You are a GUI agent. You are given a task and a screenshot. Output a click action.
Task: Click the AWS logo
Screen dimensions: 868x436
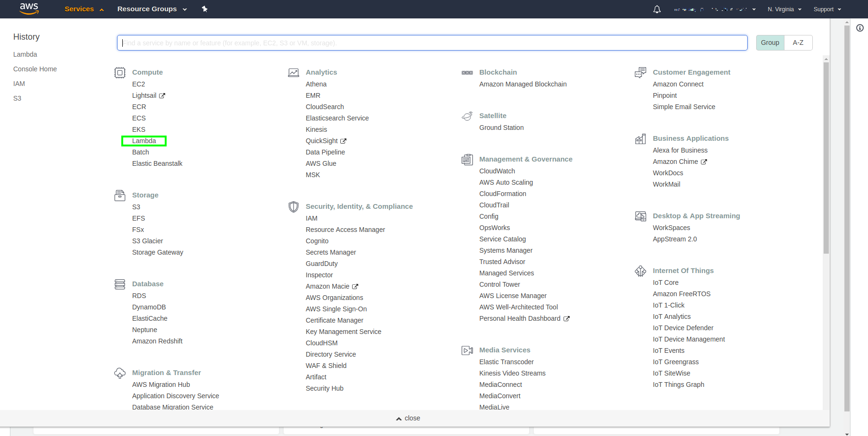(x=29, y=9)
